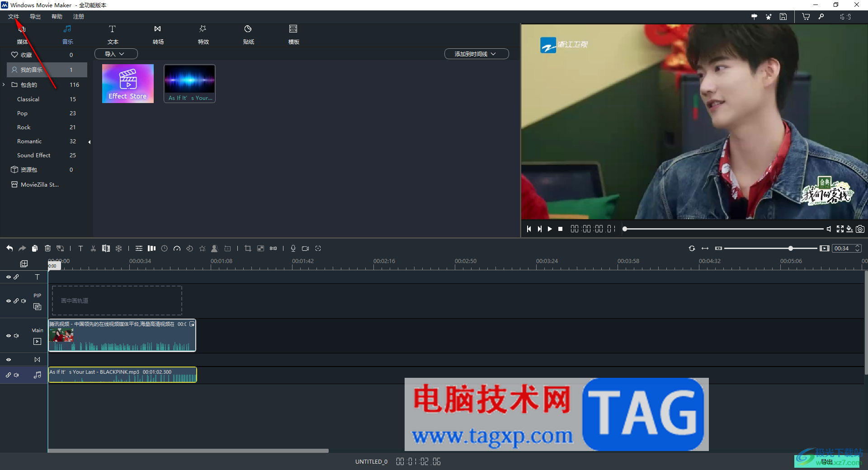Viewport: 868px width, 470px height.
Task: Take a snapshot of the preview
Action: (860, 229)
